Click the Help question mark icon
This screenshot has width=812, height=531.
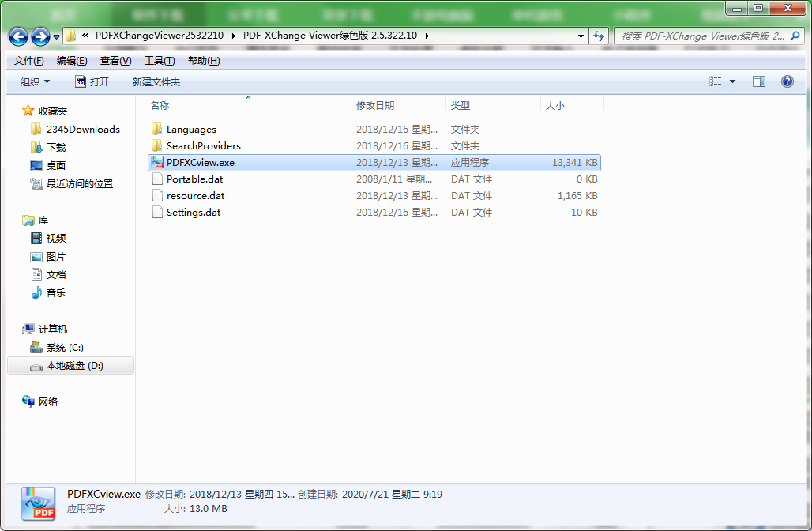point(788,81)
